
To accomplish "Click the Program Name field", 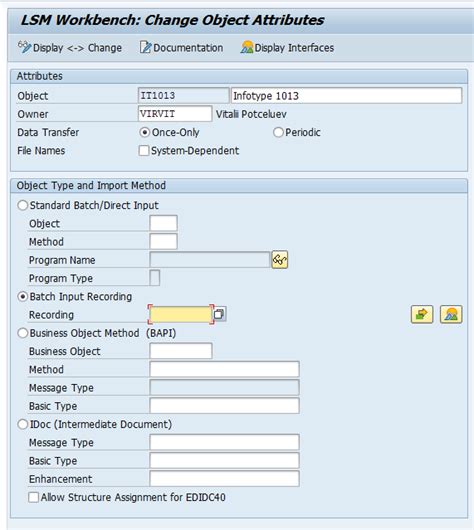I will coord(210,260).
